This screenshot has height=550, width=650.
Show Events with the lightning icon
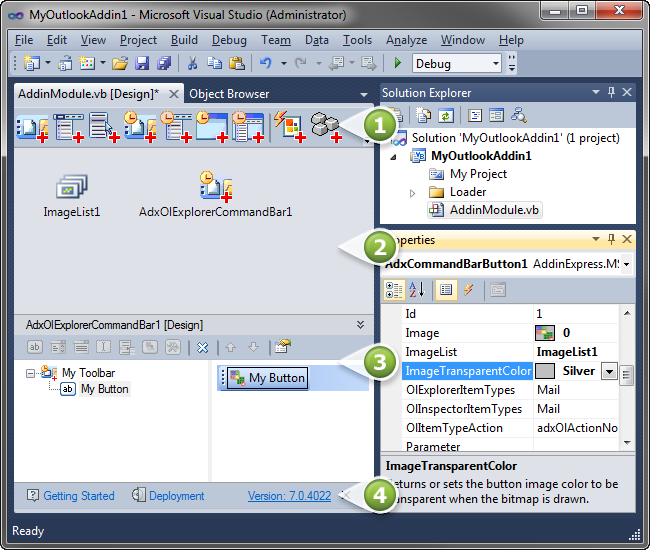[469, 290]
